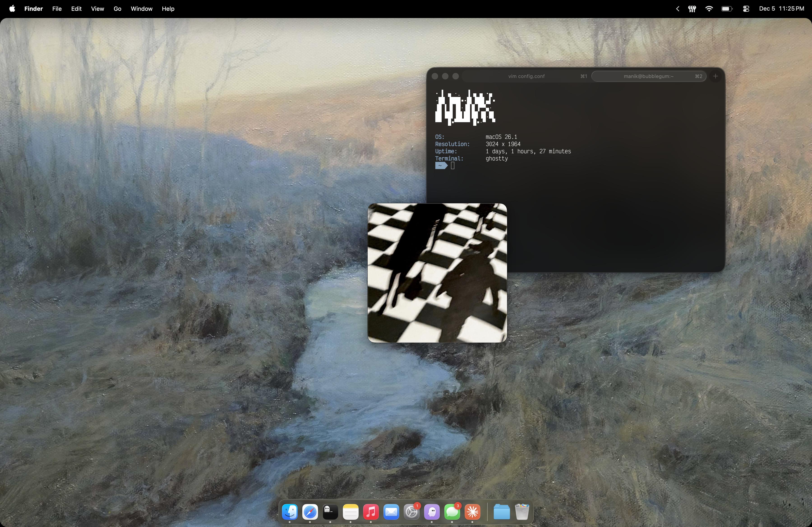Launch the Claude app in dock
The width and height of the screenshot is (812, 527).
473,512
